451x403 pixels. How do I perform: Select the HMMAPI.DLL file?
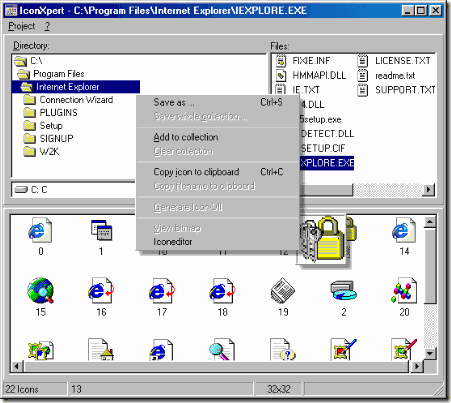(311, 76)
